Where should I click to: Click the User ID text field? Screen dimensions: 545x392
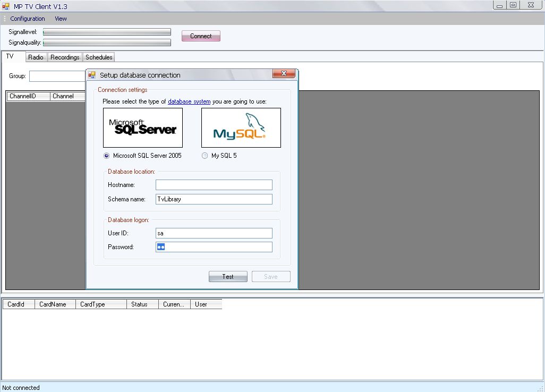(x=214, y=233)
